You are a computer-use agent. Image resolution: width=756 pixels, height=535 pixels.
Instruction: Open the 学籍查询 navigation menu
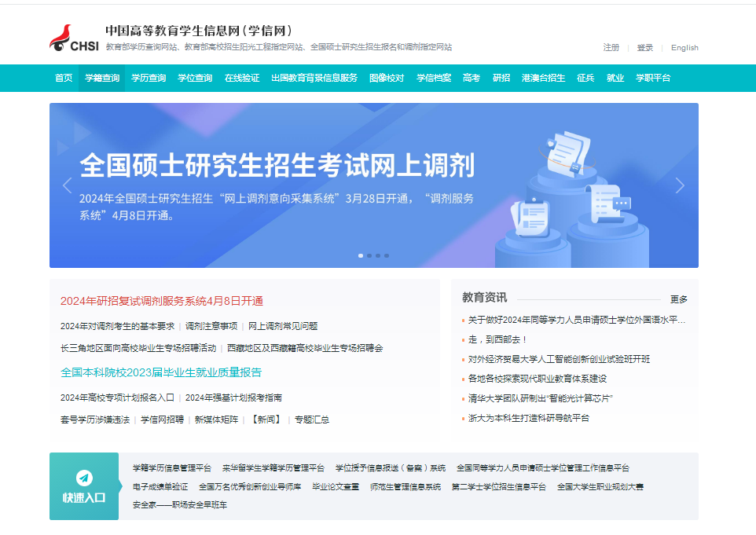click(102, 78)
